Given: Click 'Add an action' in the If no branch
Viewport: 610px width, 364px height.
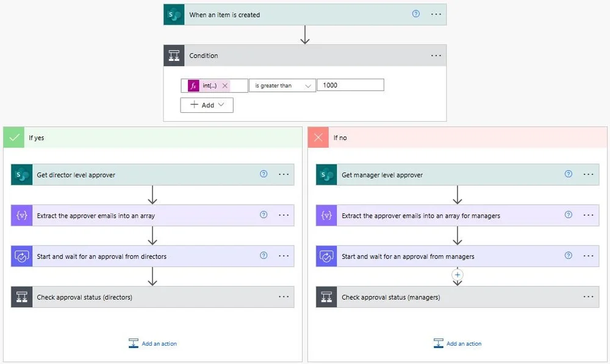Looking at the screenshot, I should 463,343.
